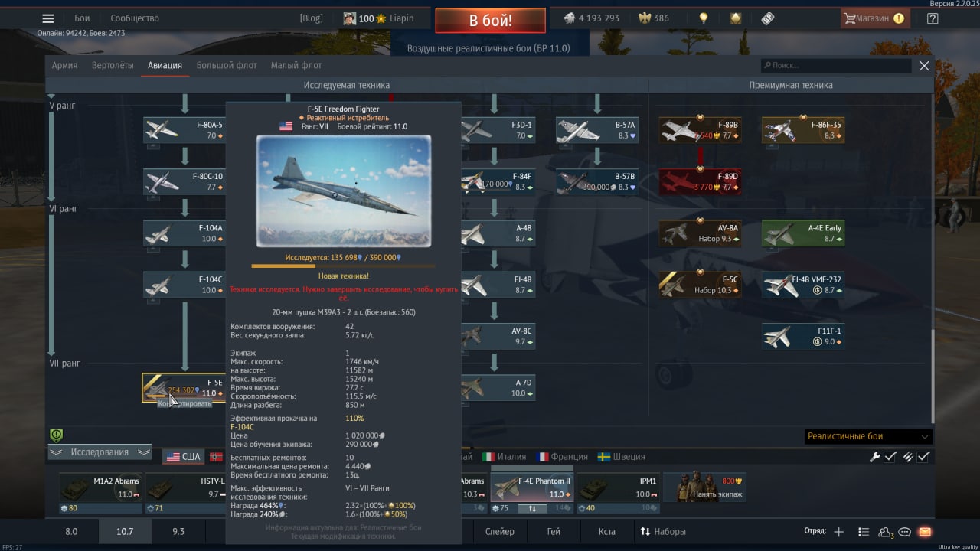Select the 10.7 preset
980x551 pixels.
click(125, 531)
